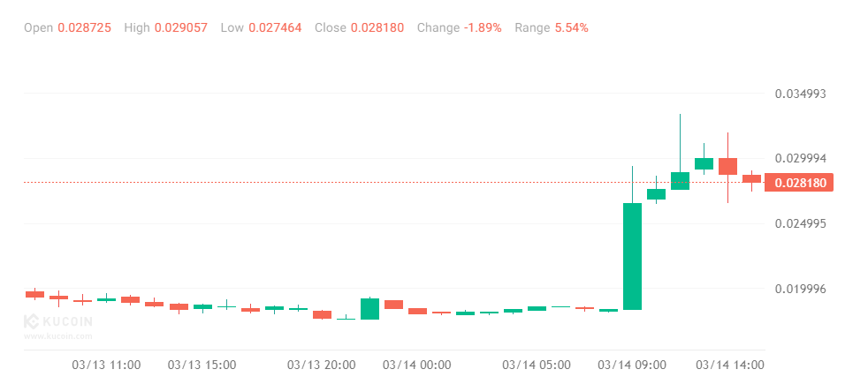Click the Change percentage -1.89%
This screenshot has height=392, width=868.
point(483,27)
